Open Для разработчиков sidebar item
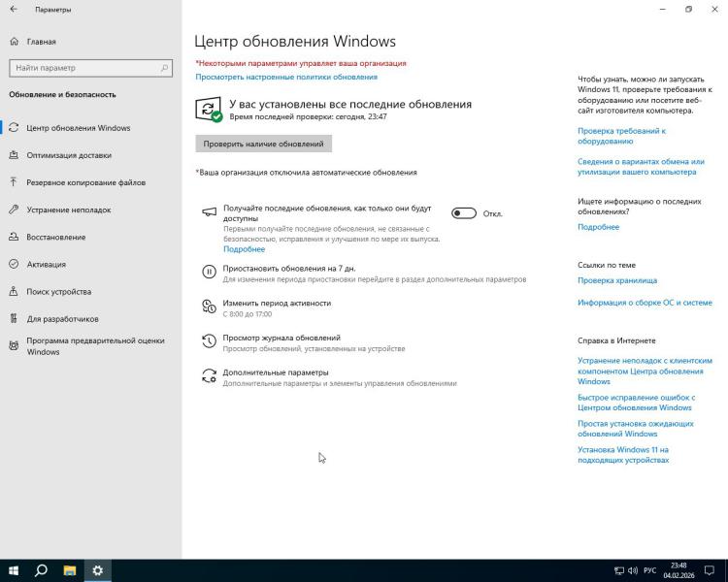 pyautogui.click(x=62, y=318)
